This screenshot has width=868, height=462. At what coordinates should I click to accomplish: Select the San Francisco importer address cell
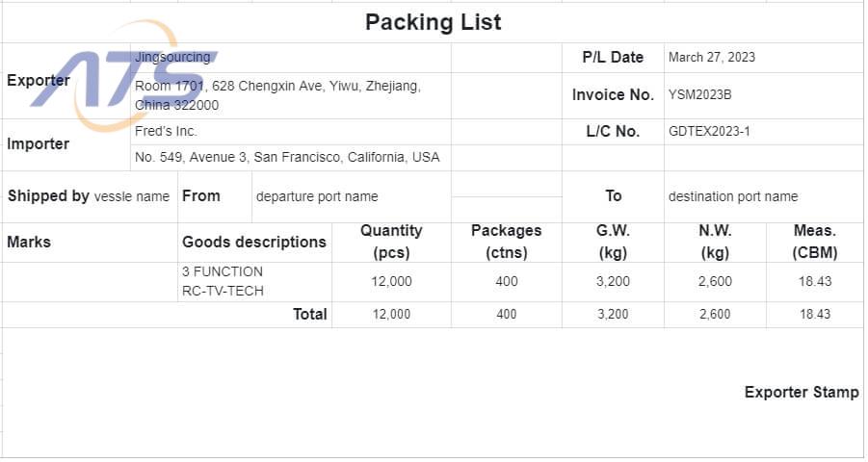click(x=291, y=157)
